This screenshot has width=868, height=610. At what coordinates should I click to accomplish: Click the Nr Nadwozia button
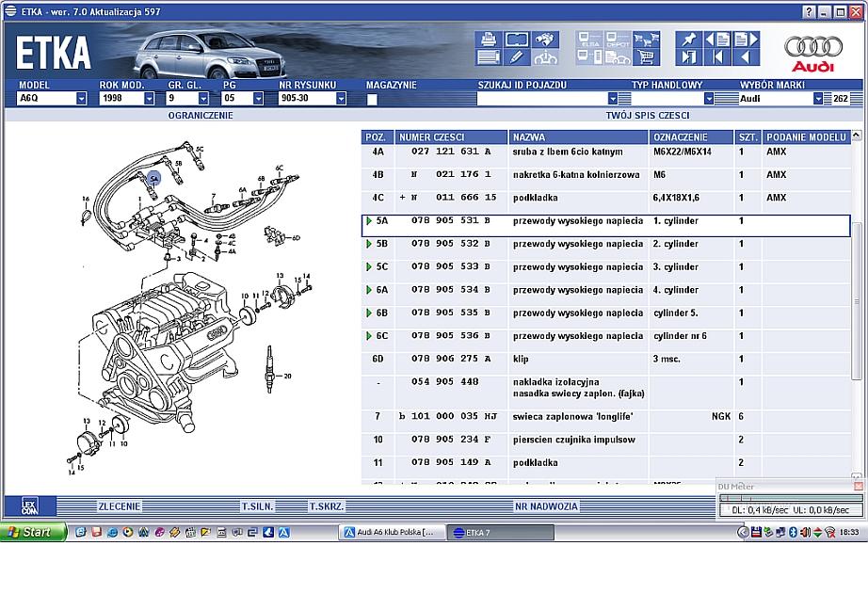tap(546, 506)
